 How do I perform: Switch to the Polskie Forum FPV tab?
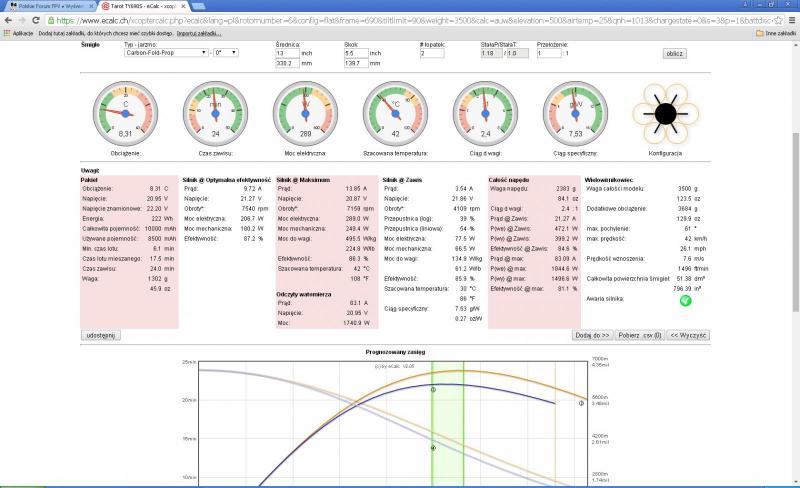(x=48, y=6)
